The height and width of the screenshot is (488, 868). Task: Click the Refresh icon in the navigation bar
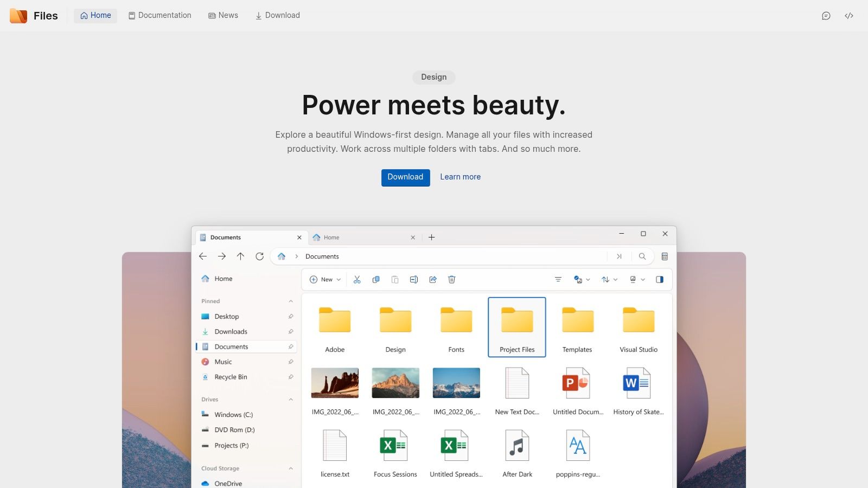(260, 256)
